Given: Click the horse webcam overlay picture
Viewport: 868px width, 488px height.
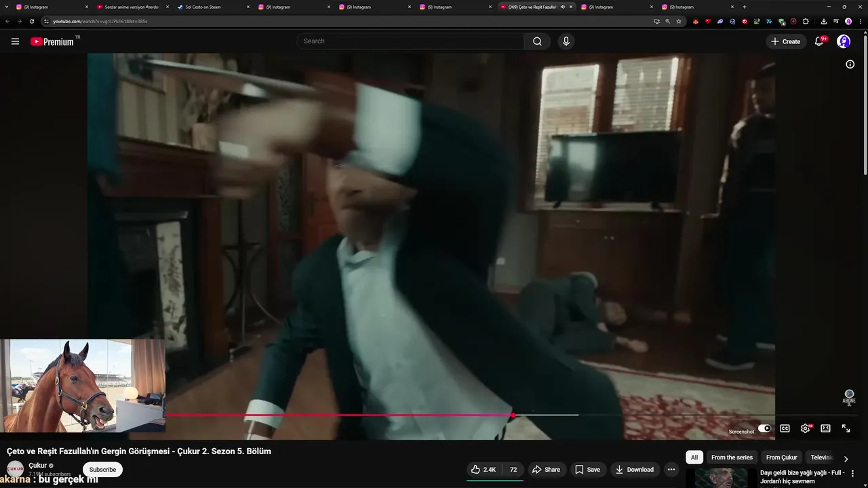Looking at the screenshot, I should [83, 386].
